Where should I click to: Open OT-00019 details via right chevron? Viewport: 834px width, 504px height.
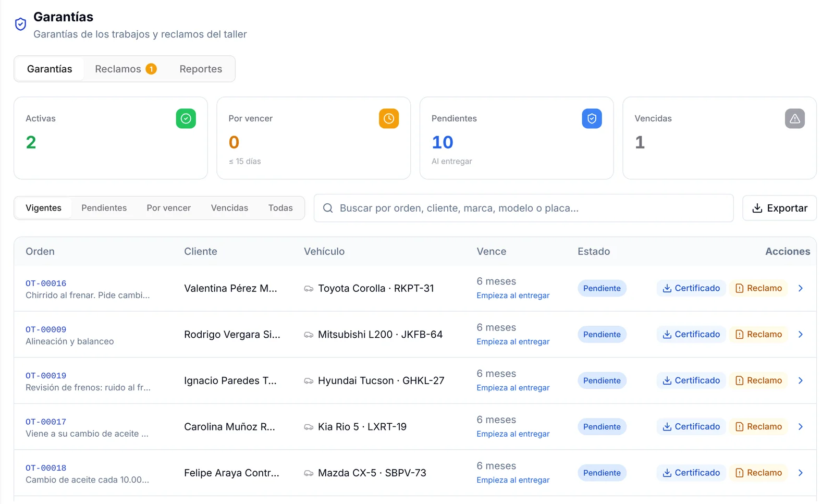click(801, 380)
